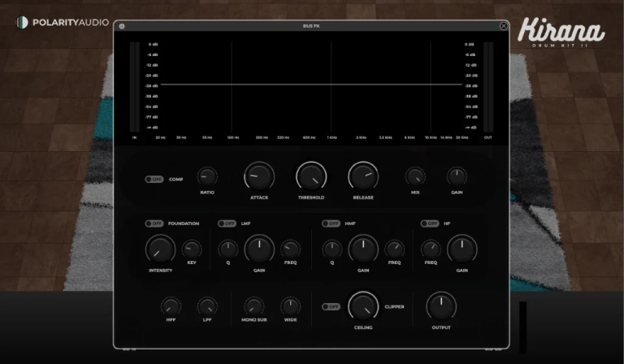This screenshot has height=364, width=624.
Task: Turn on the CLIPPER switch
Action: (331, 306)
